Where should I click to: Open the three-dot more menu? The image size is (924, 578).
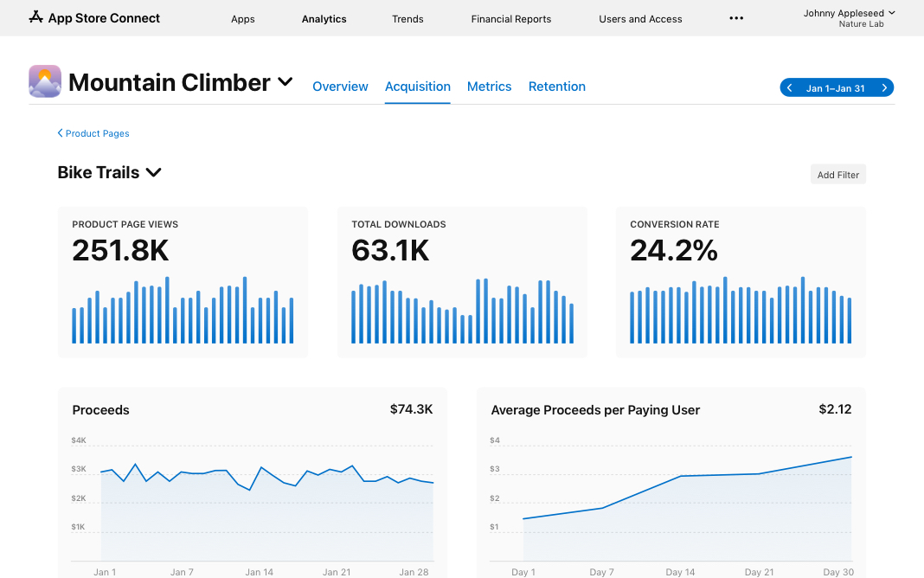pos(736,18)
